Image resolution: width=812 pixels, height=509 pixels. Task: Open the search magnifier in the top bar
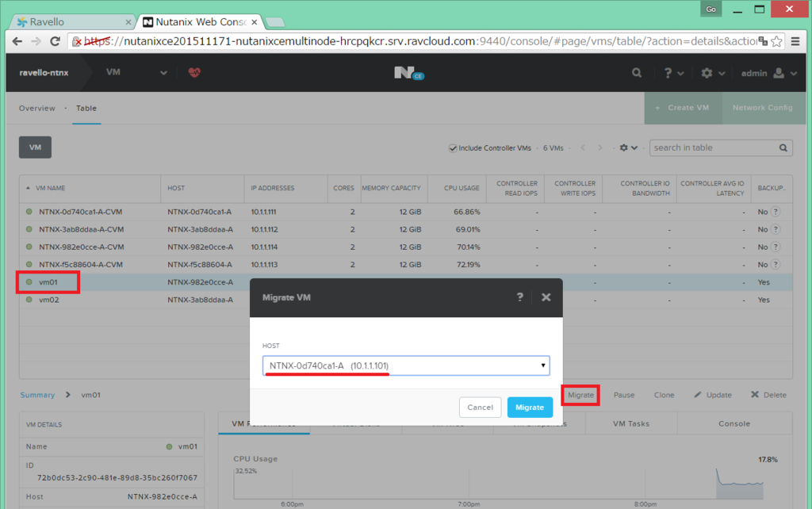click(637, 73)
